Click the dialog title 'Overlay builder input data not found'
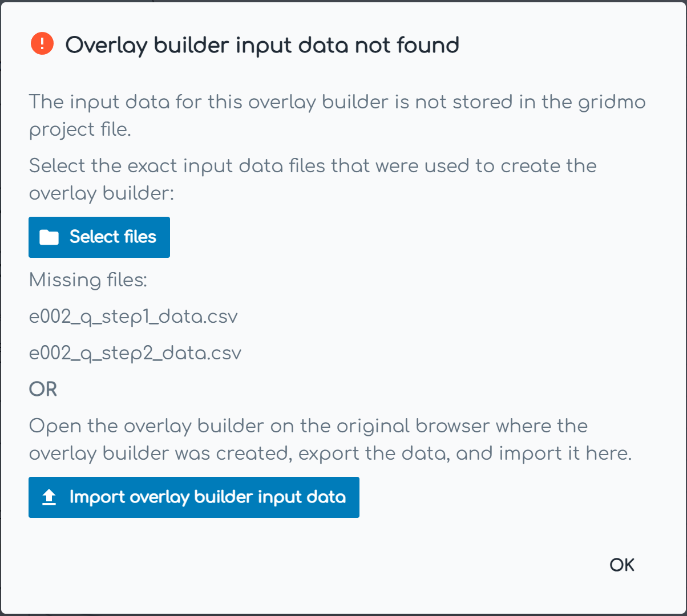687x616 pixels. [x=262, y=45]
